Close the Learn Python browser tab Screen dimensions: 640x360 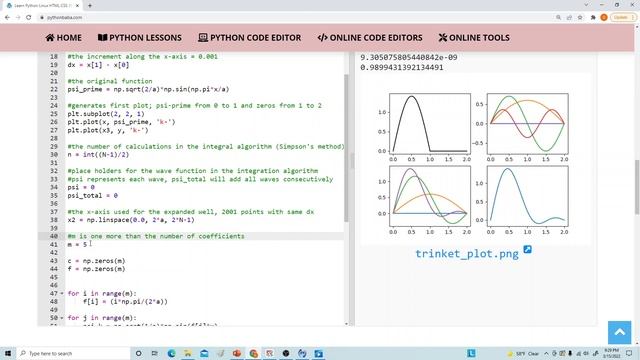(77, 6)
